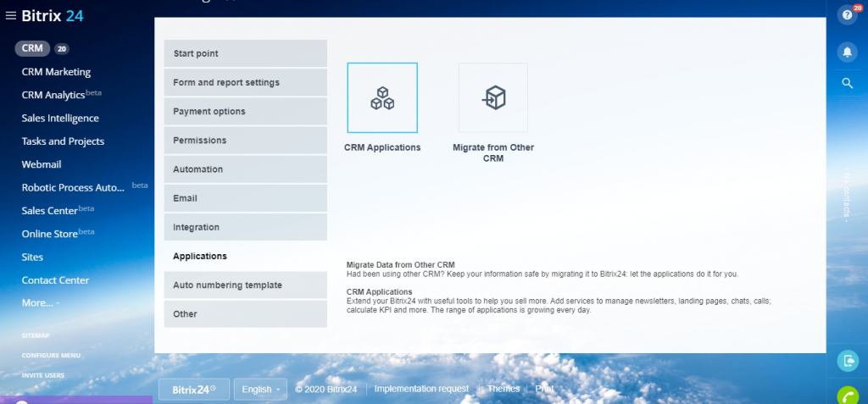Open CRM Marketing in the sidebar
This screenshot has height=404, width=868.
56,72
